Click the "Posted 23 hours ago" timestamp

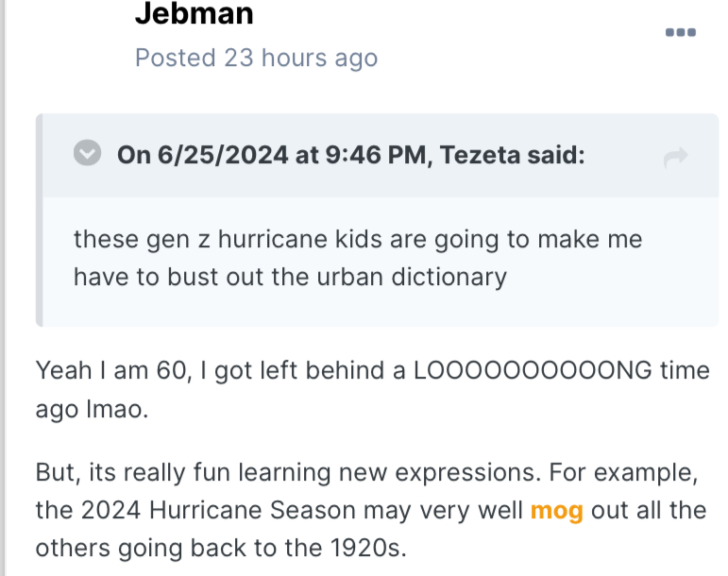click(256, 58)
